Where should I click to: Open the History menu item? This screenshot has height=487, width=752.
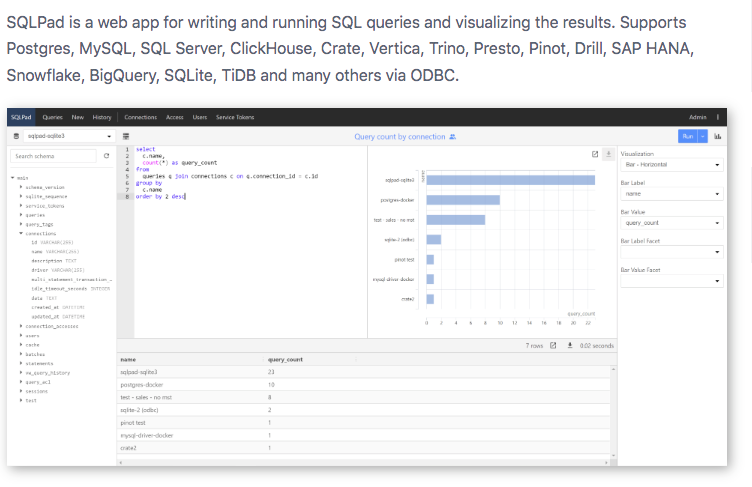click(102, 117)
